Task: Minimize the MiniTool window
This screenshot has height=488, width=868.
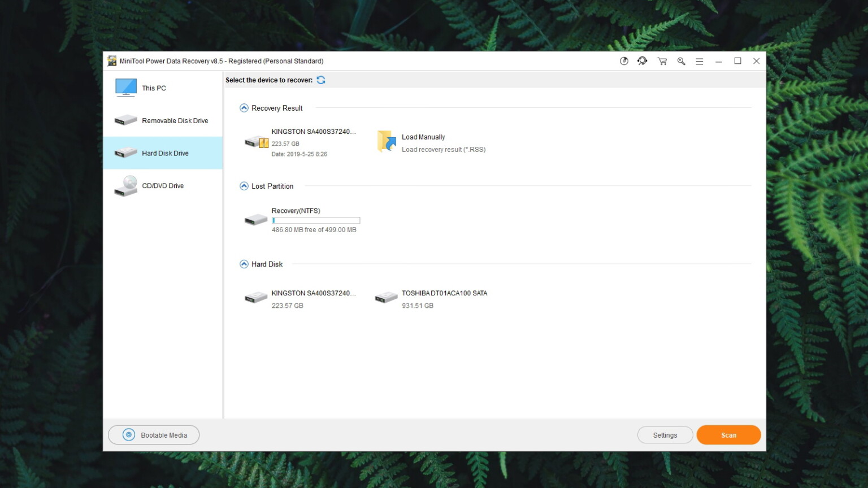Action: pos(719,61)
